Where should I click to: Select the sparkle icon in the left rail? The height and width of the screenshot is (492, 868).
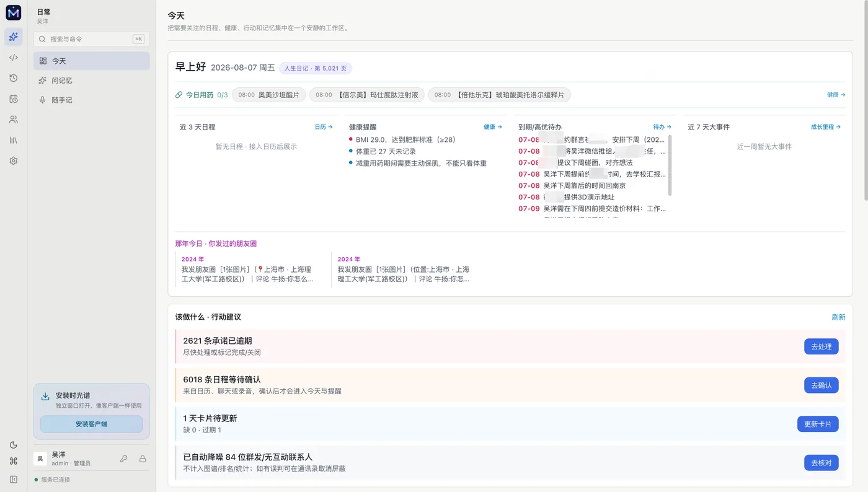[13, 37]
